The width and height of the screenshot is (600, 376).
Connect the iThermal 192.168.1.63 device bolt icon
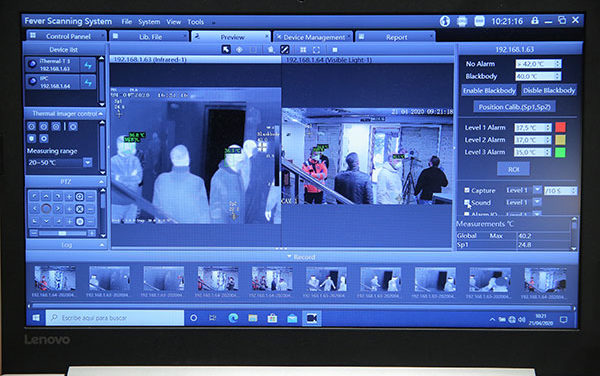pyautogui.click(x=88, y=65)
